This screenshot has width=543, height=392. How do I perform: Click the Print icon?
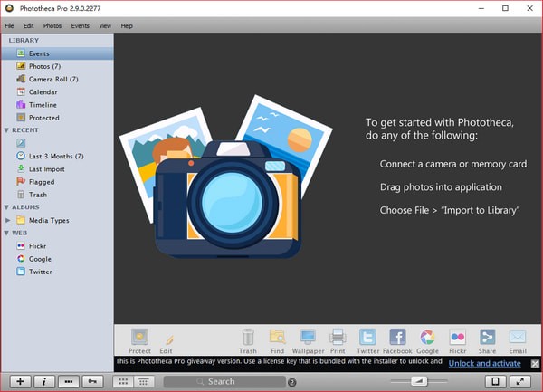[338, 339]
